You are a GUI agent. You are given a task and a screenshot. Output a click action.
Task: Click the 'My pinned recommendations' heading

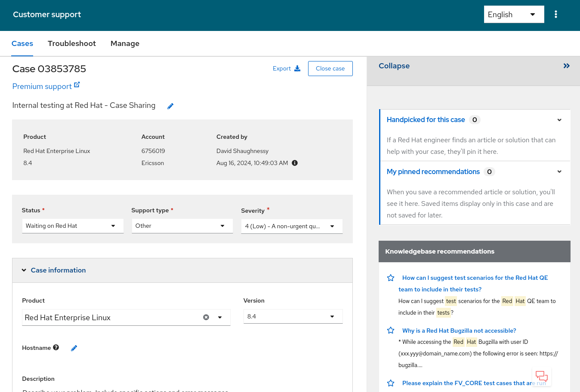point(433,171)
